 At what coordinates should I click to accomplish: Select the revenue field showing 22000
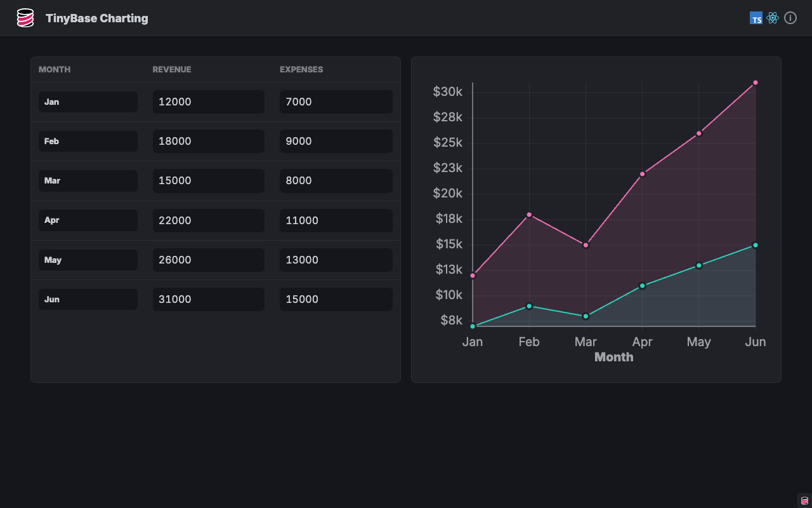point(209,220)
